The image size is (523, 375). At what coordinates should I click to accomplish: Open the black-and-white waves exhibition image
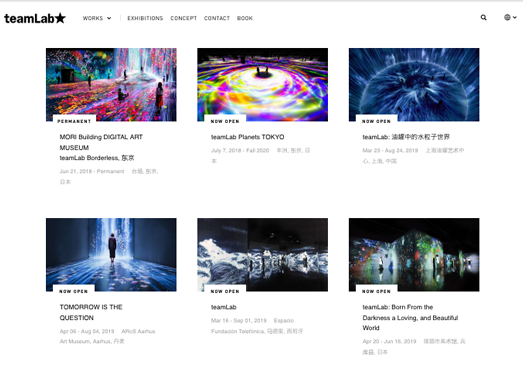263,255
